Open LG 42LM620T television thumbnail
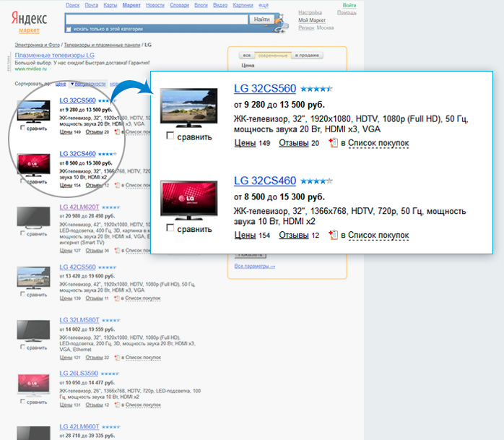 33,217
